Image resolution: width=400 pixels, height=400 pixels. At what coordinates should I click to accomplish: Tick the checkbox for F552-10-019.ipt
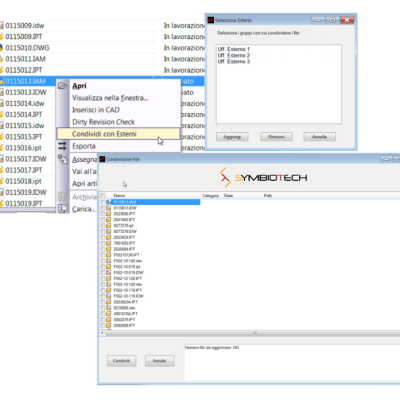coord(103,267)
